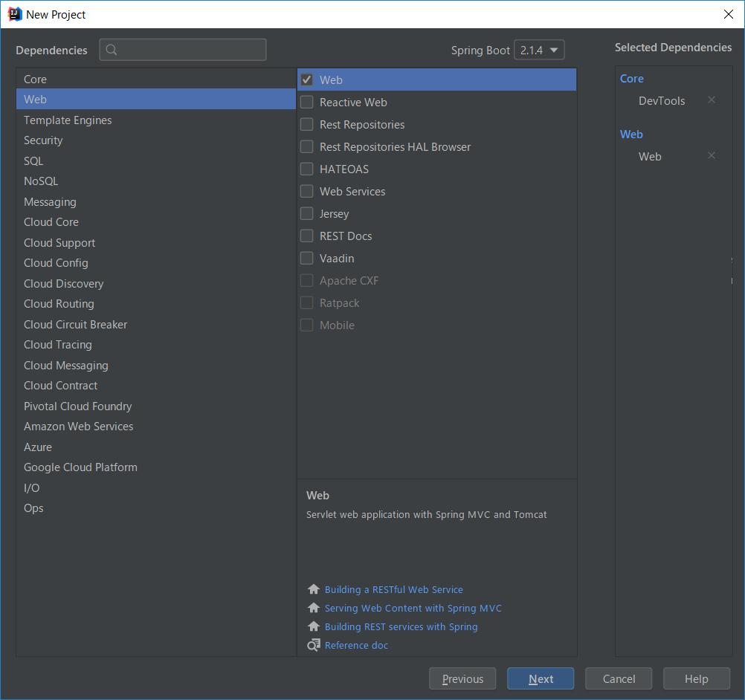Click the Core heading in Selected Dependencies
Image resolution: width=745 pixels, height=700 pixels.
pyautogui.click(x=631, y=78)
